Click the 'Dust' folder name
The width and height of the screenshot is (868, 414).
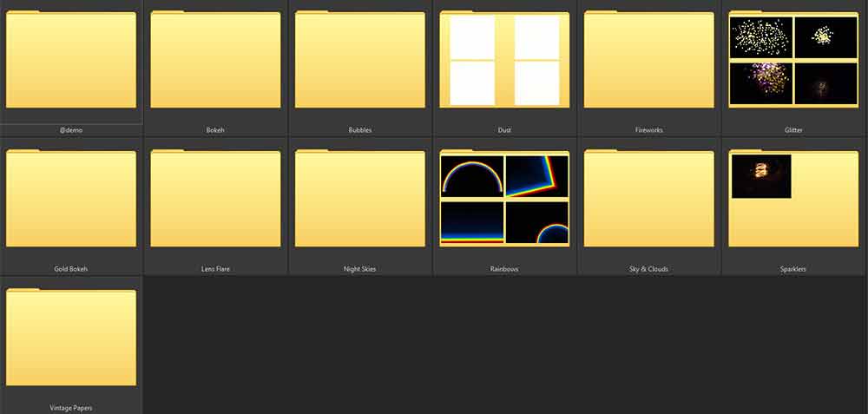(x=504, y=130)
